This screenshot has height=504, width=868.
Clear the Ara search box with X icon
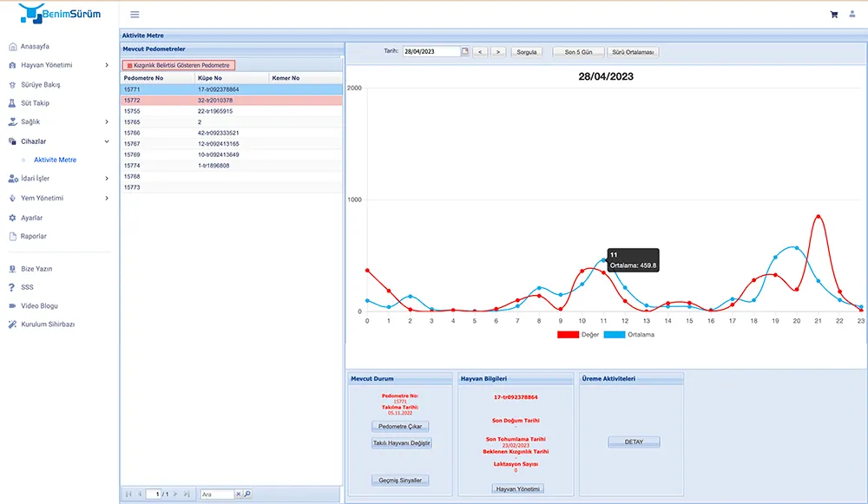coord(239,494)
